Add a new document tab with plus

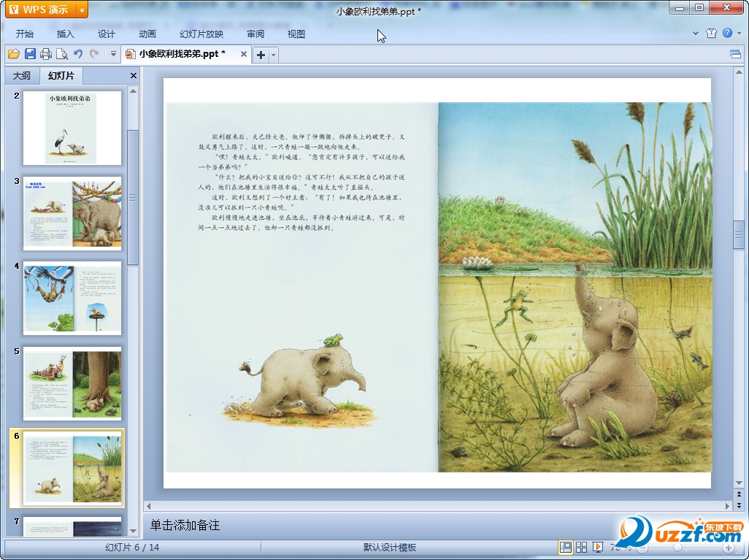click(x=261, y=55)
